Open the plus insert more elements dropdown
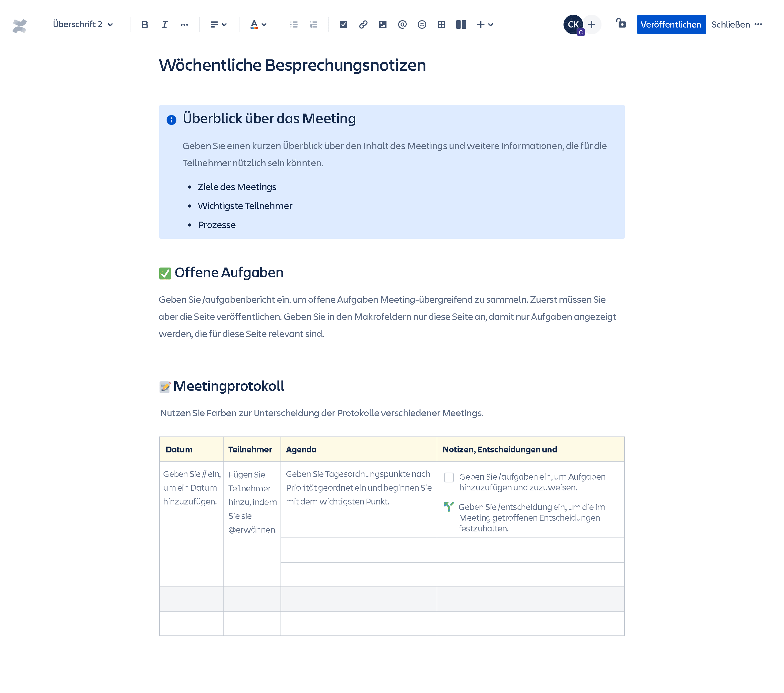The width and height of the screenshot is (784, 693). 484,24
